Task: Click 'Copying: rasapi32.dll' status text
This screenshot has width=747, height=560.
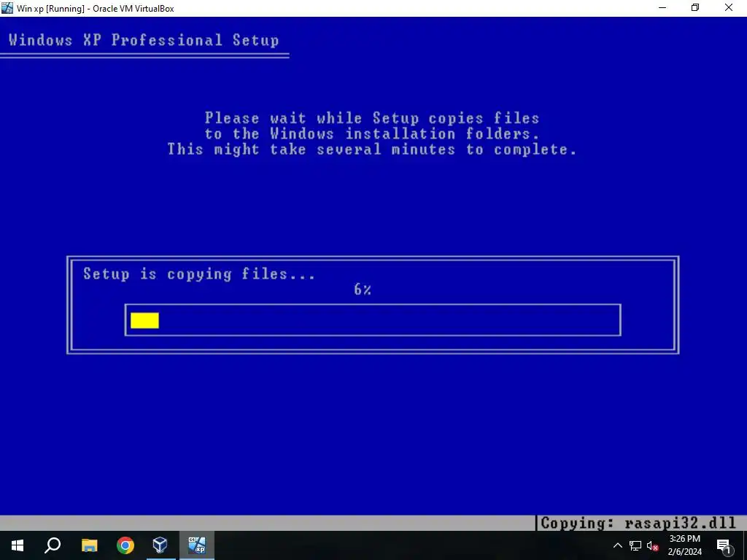Action: 638,523
